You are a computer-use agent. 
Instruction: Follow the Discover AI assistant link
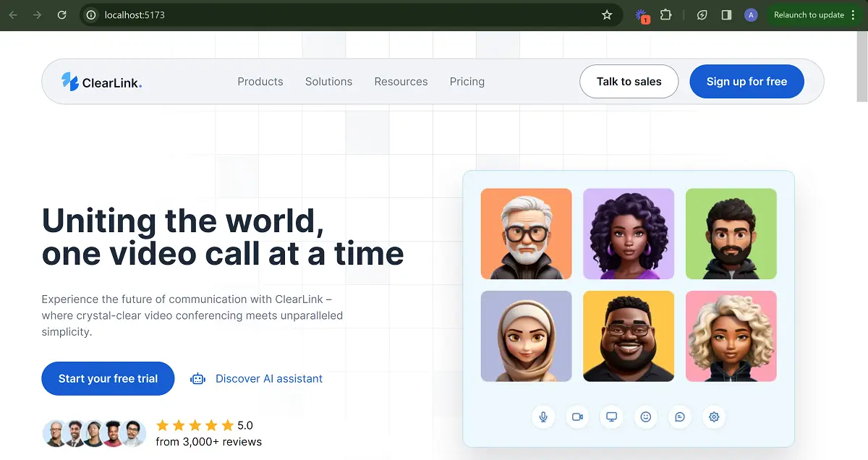(x=268, y=378)
